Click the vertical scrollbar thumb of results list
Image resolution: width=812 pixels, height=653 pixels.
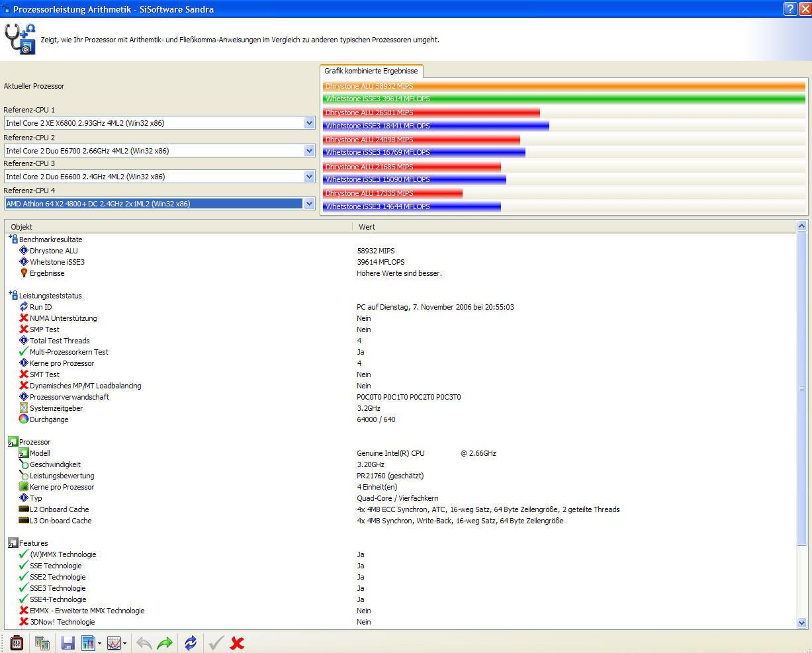point(801,389)
